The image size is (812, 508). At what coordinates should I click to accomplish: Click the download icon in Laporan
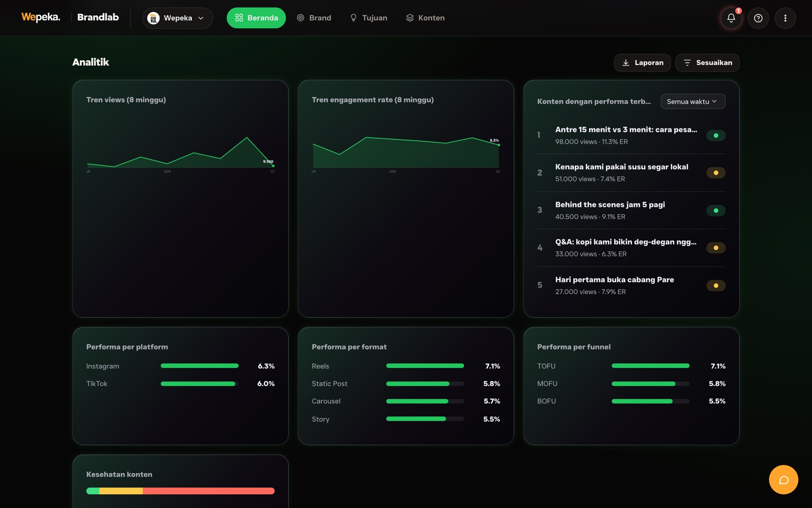tap(626, 62)
